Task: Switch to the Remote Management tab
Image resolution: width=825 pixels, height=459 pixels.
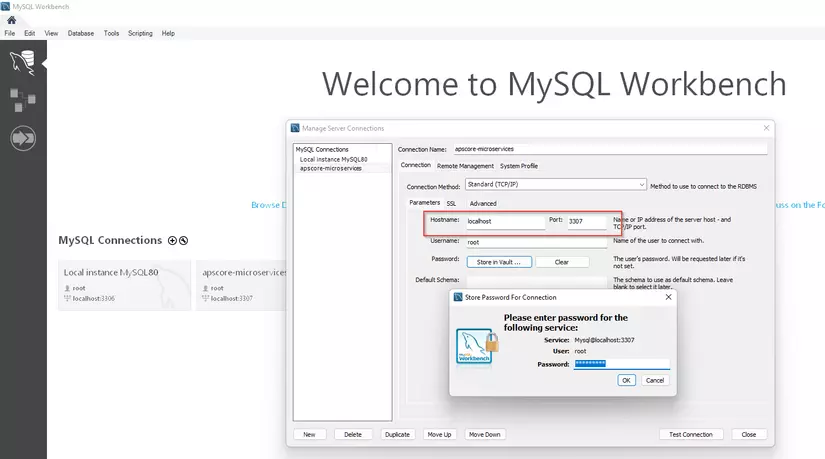Action: [x=465, y=166]
